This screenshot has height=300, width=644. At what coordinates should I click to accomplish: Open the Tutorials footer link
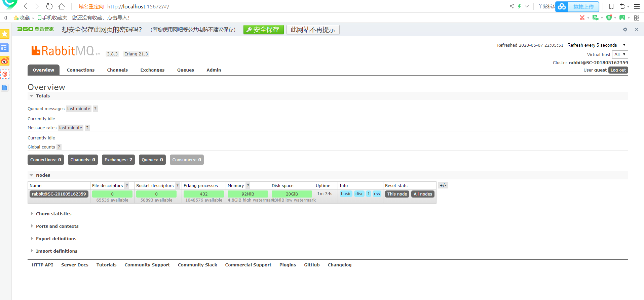coord(107,265)
